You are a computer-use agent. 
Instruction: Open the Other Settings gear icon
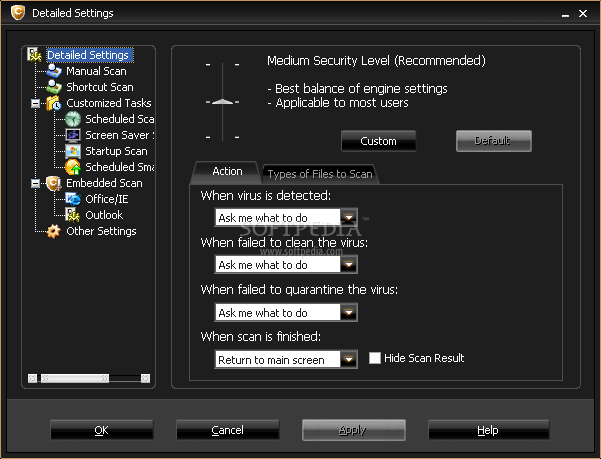pos(54,231)
